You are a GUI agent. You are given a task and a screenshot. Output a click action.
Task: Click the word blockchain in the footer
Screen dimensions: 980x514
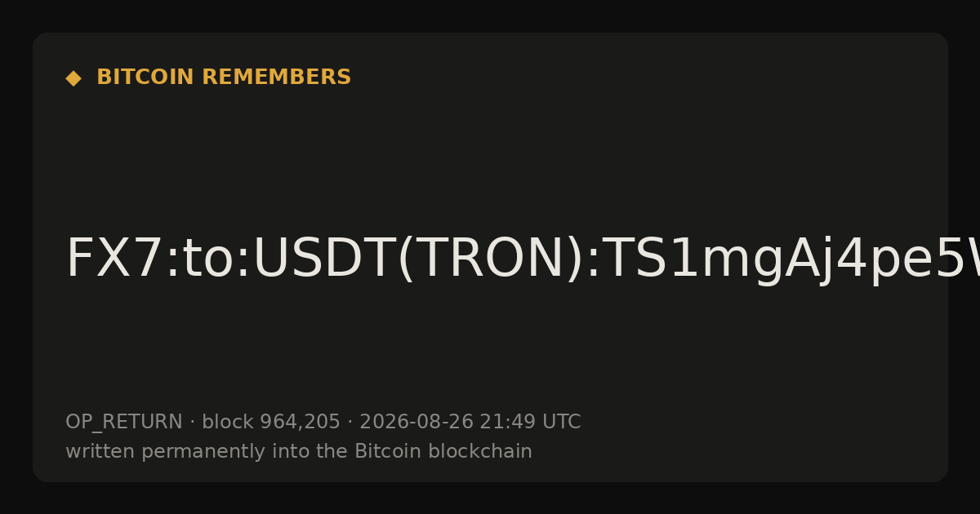coord(474,452)
